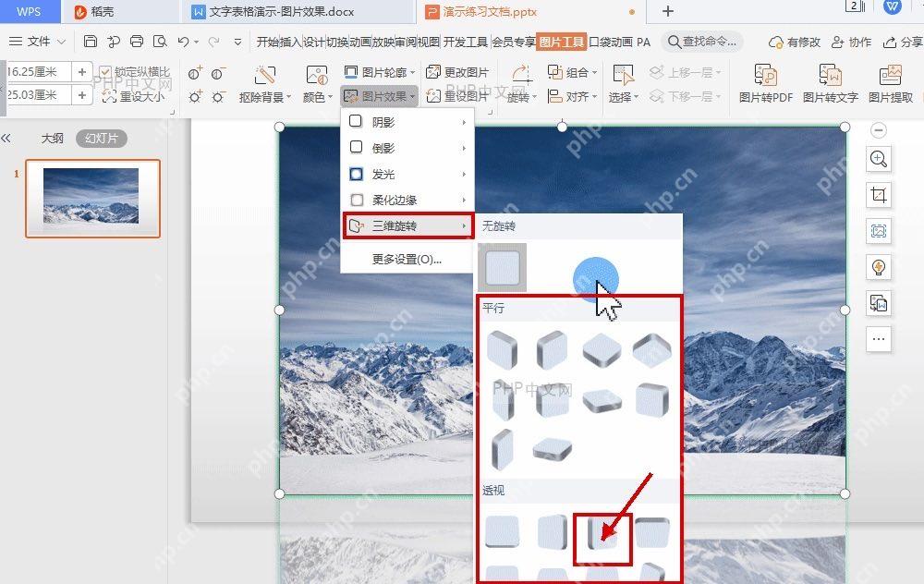Switch to 开发工具 ribbon tab
Screen dimensions: 924x584
click(x=465, y=42)
